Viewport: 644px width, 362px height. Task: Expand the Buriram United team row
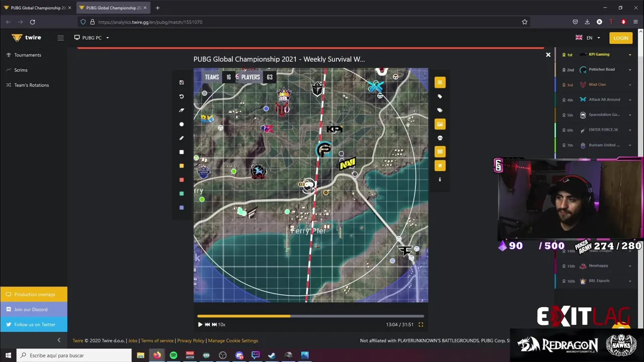coord(630,145)
